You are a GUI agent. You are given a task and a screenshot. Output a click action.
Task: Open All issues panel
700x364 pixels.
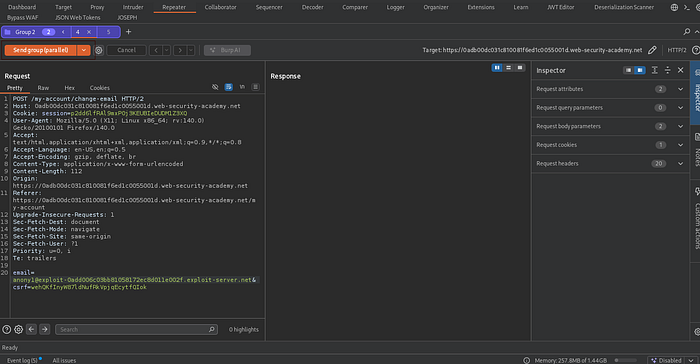pos(64,360)
